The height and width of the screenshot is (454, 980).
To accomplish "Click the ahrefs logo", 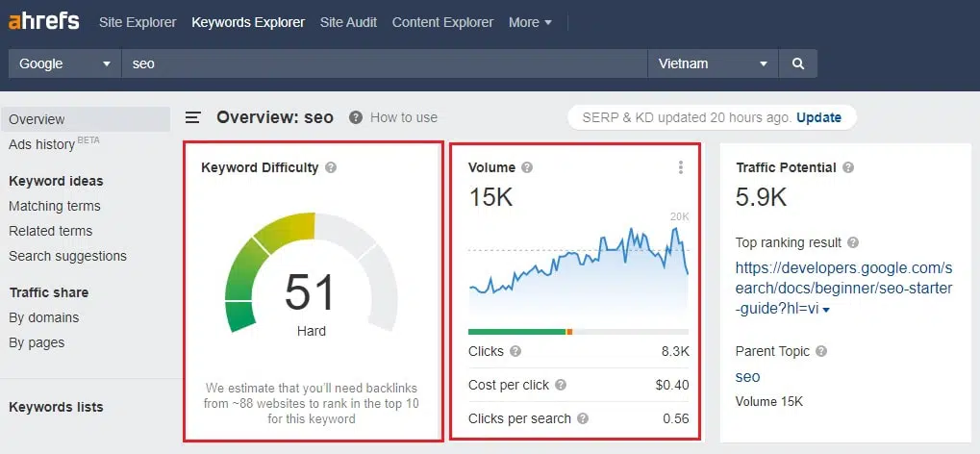I will (43, 22).
